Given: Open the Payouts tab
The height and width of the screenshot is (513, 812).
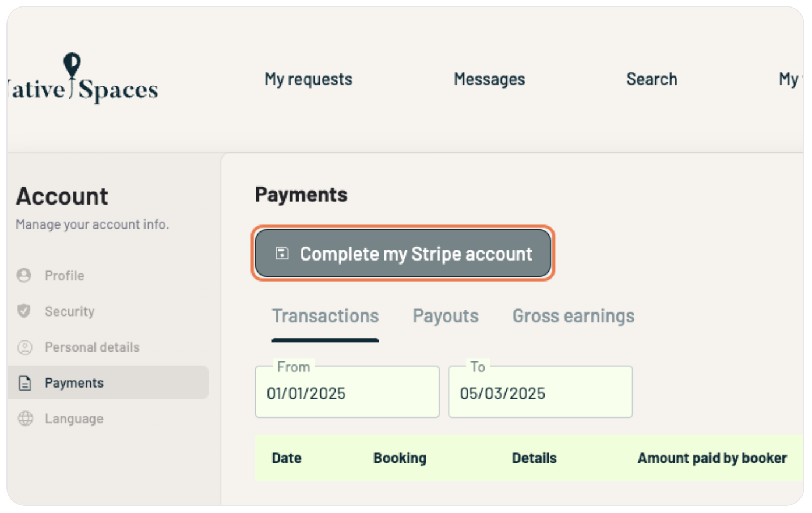Looking at the screenshot, I should coord(446,316).
